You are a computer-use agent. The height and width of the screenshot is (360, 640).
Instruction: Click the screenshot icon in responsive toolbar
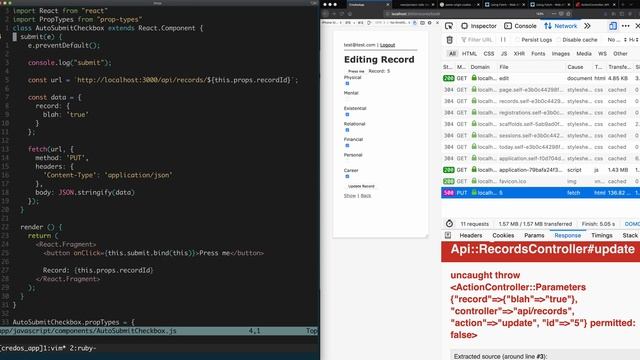[422, 23]
